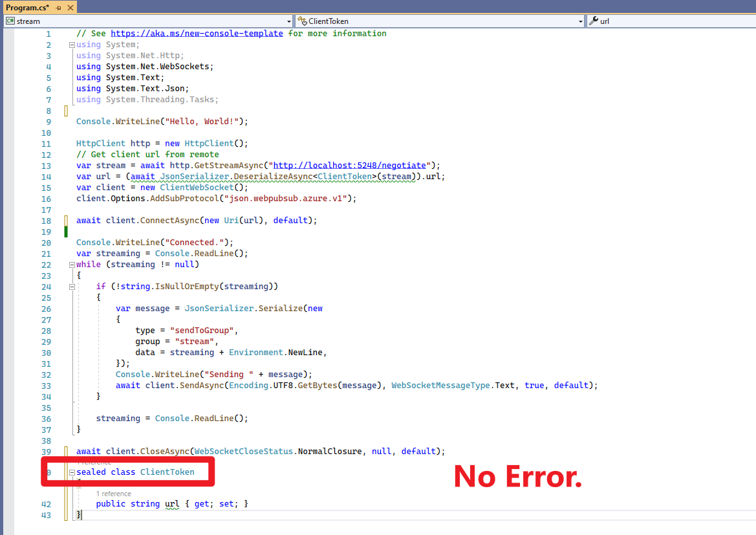Click the wrench icon beside url
This screenshot has height=535, width=756.
[594, 21]
